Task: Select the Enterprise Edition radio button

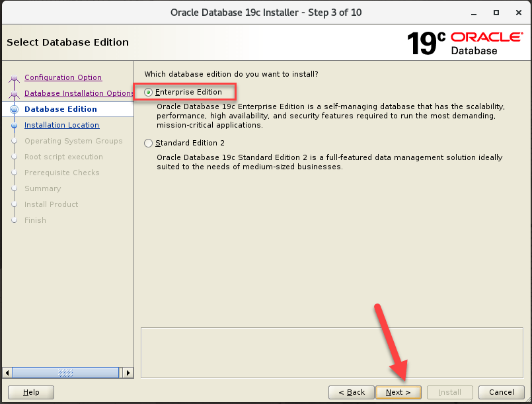Action: 148,93
